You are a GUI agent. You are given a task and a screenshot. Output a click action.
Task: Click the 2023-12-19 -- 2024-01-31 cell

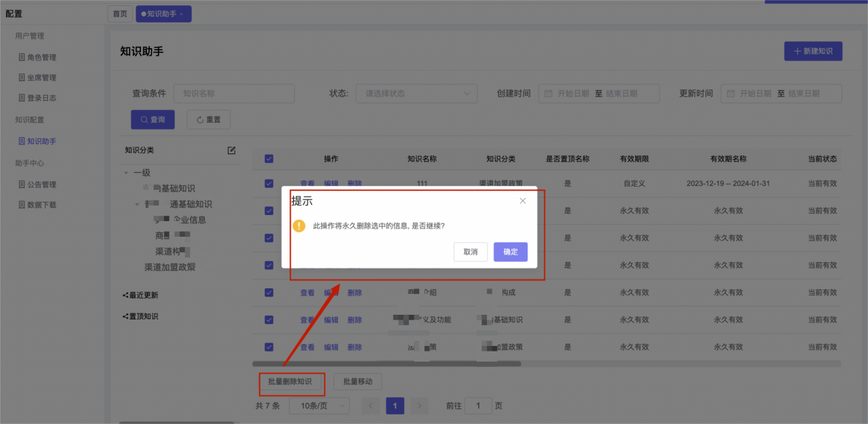pos(728,183)
